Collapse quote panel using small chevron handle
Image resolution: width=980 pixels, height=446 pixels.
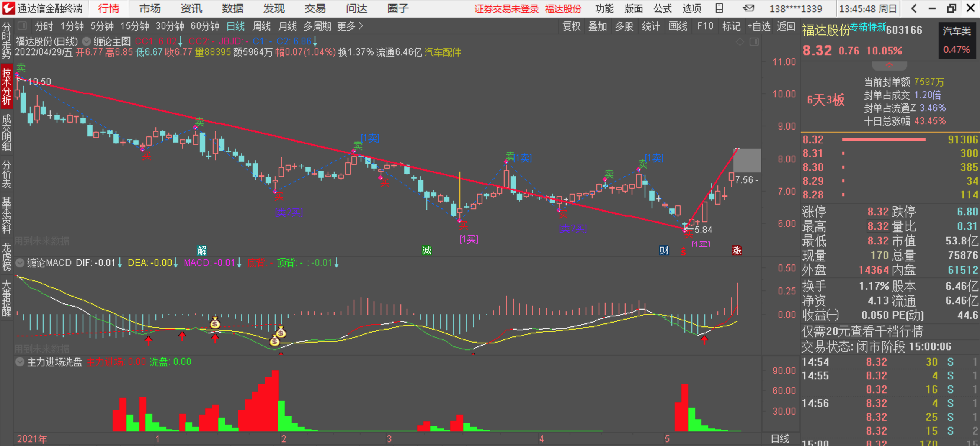[889, 66]
